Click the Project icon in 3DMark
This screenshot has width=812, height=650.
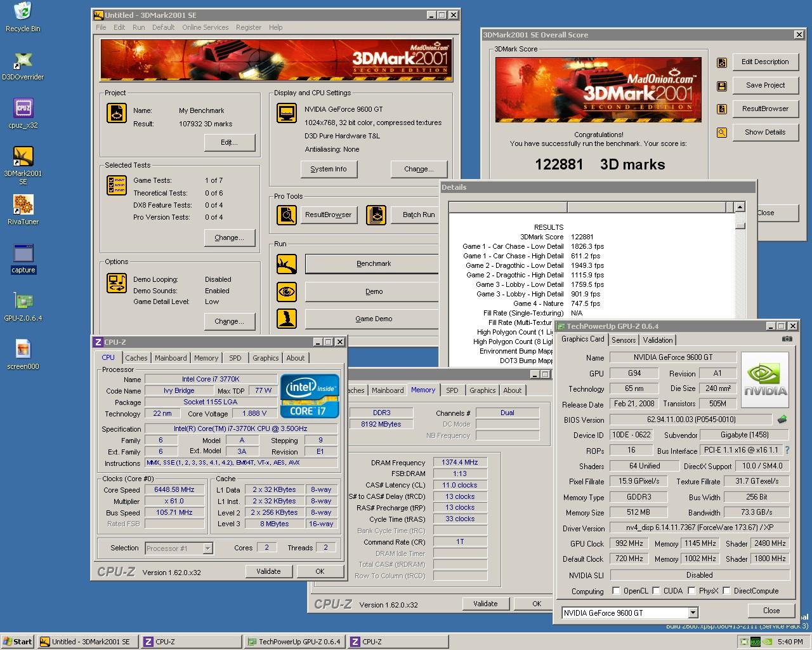[116, 113]
